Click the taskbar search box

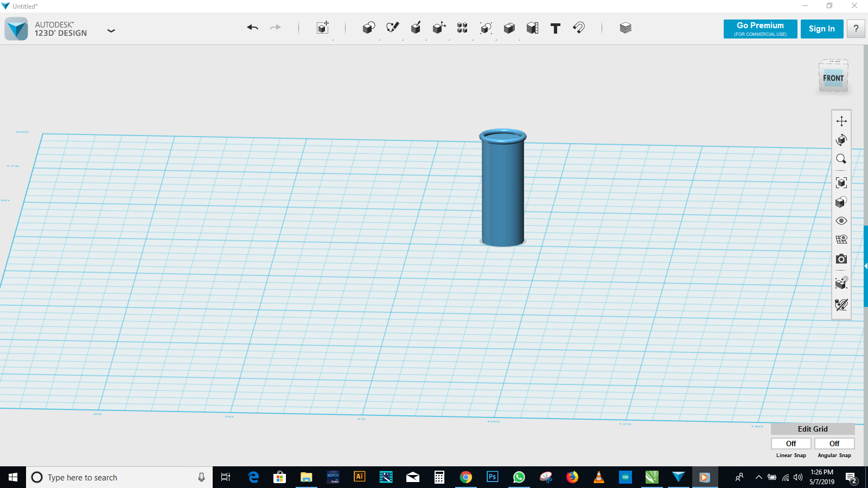click(119, 477)
